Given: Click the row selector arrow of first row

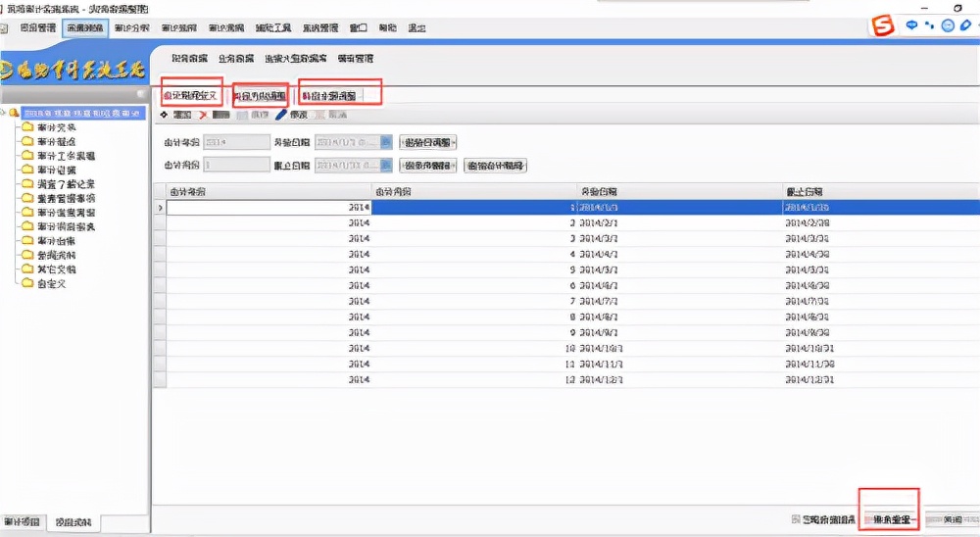Looking at the screenshot, I should pos(160,208).
